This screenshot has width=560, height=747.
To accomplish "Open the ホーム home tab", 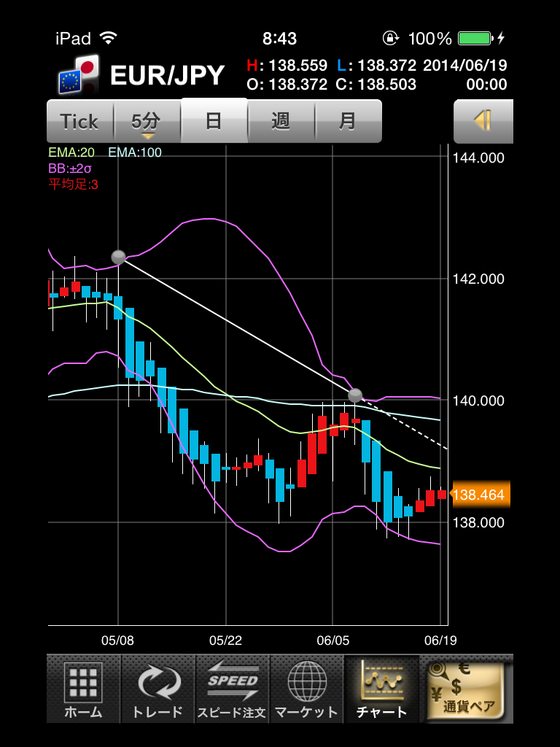I will pyautogui.click(x=84, y=689).
